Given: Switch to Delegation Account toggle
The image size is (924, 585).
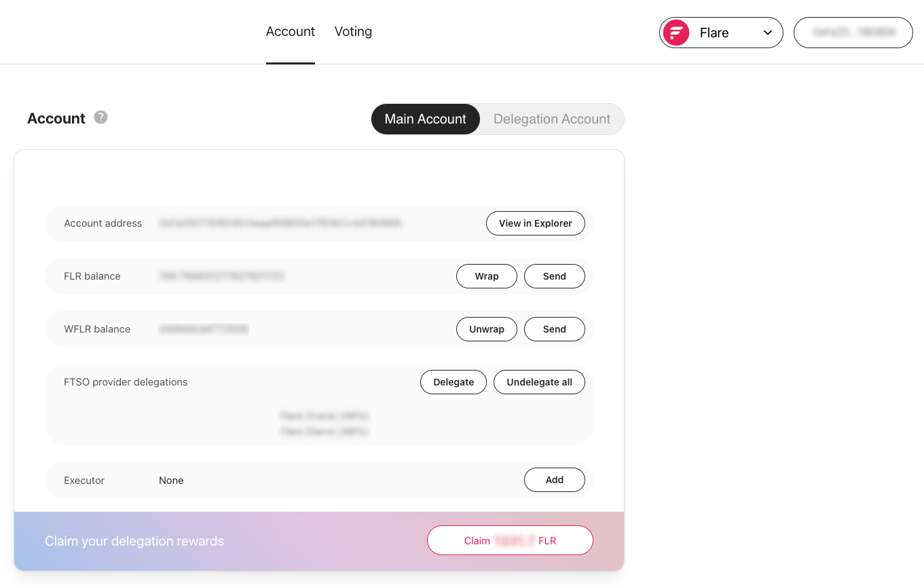Looking at the screenshot, I should (x=551, y=119).
